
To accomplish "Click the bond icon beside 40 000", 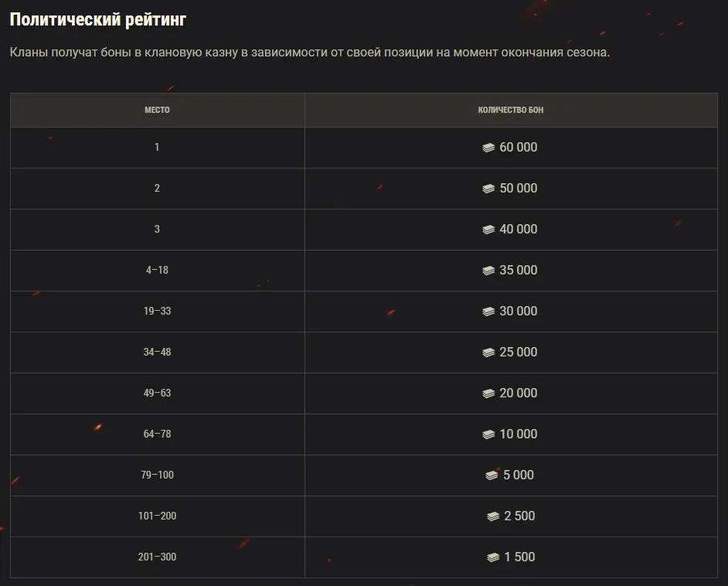I will point(488,230).
